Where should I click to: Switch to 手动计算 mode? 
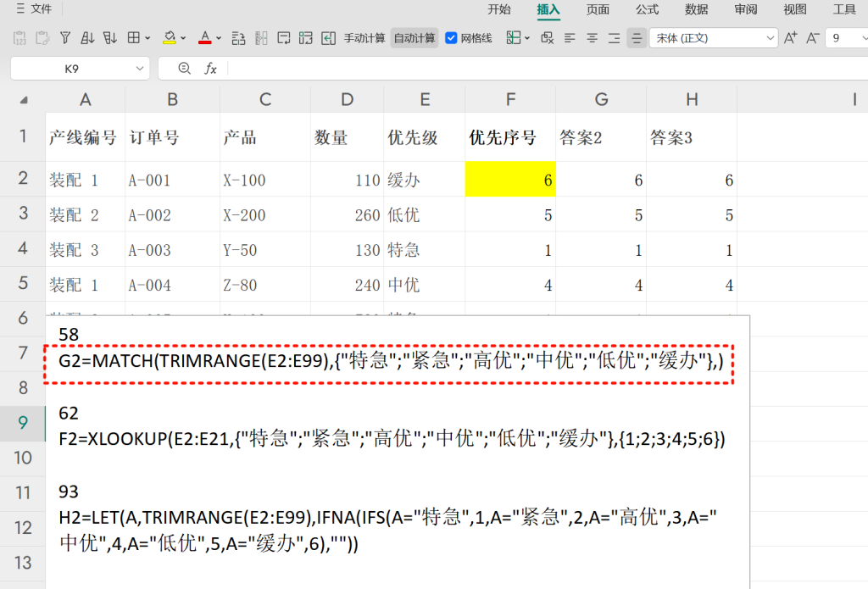(x=364, y=37)
